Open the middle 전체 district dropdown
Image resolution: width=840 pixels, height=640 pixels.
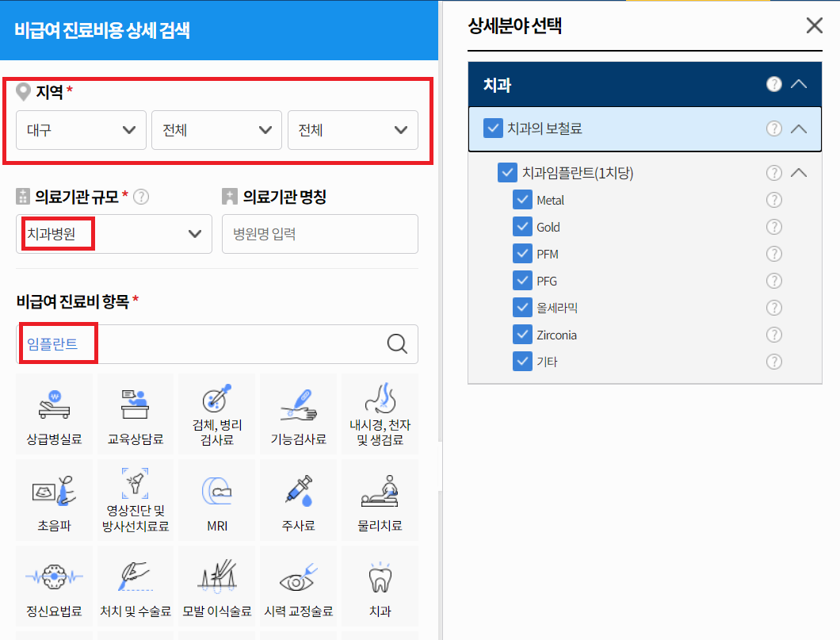216,130
